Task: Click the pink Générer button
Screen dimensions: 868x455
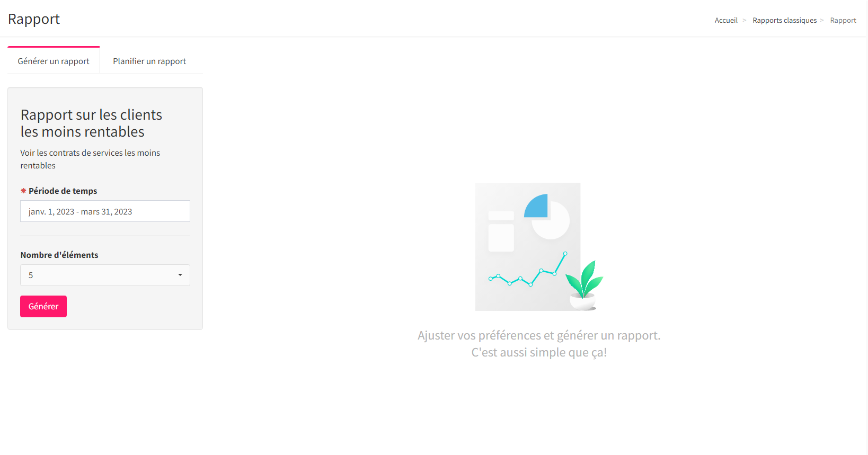Action: point(43,306)
